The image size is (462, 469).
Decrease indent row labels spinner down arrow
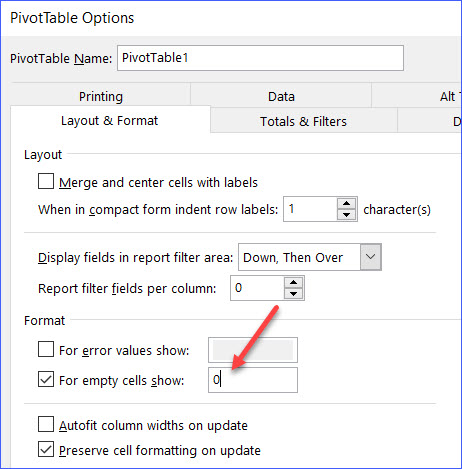(347, 215)
